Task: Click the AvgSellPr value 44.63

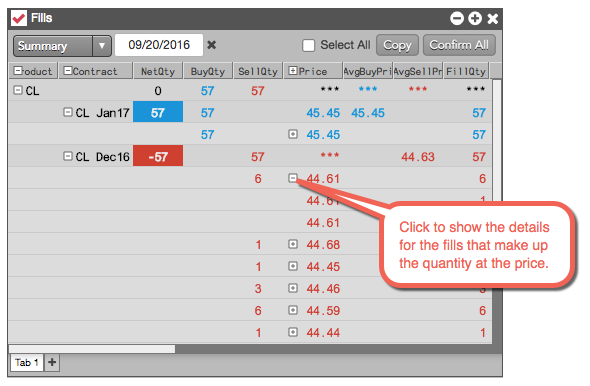Action: tap(418, 157)
